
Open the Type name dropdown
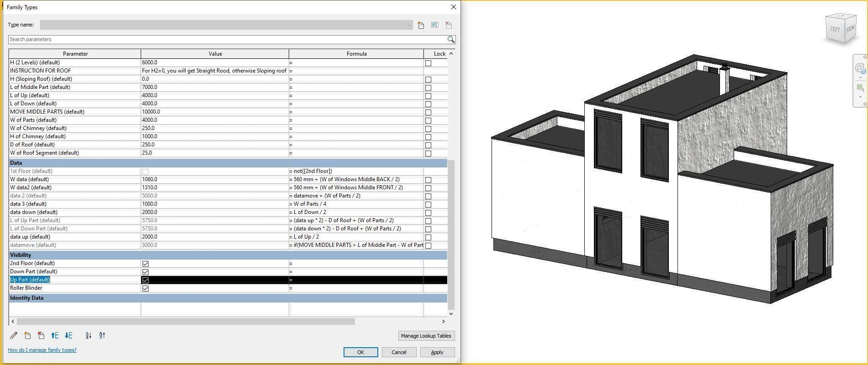[x=409, y=25]
